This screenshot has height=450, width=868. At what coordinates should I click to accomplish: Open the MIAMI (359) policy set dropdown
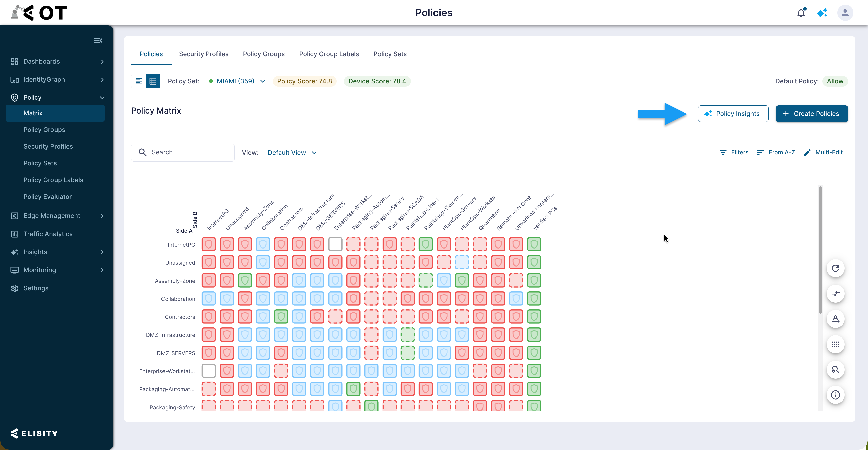click(x=237, y=81)
